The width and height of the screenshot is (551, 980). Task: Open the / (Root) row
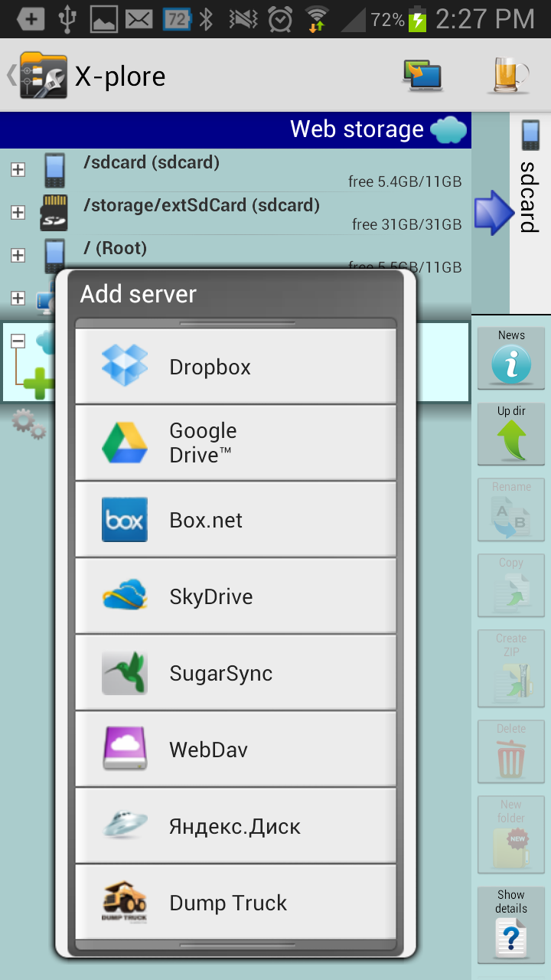236,256
